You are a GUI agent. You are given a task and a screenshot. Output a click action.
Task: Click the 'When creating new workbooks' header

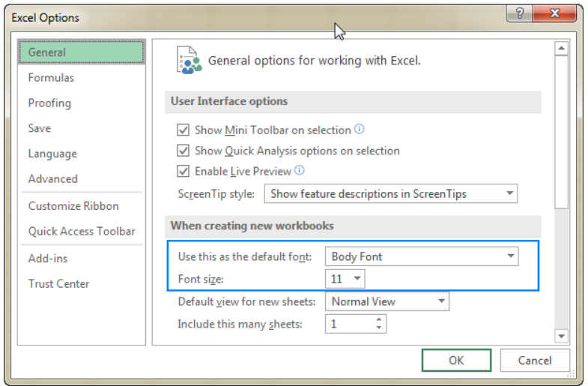point(353,226)
